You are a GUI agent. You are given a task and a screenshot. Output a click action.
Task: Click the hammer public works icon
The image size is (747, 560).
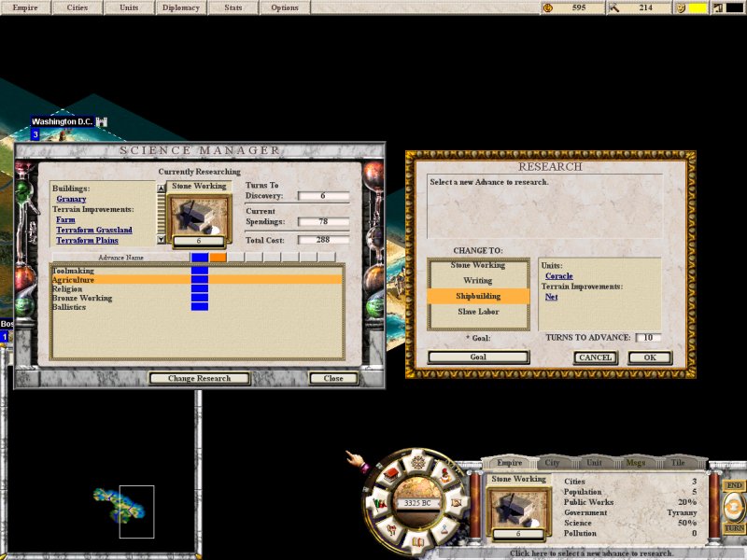pos(614,7)
